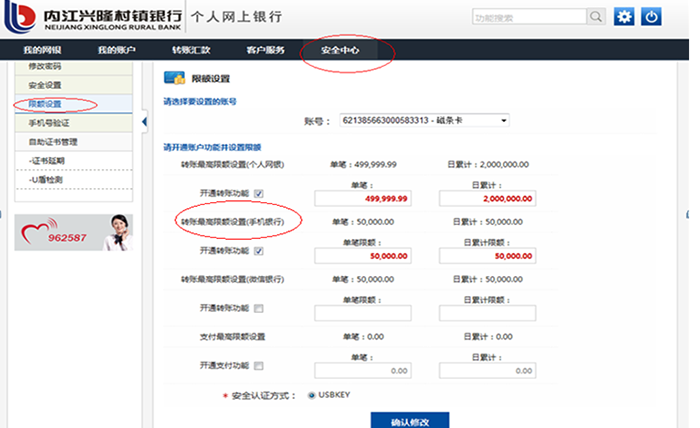
Task: Open the 安全中心 menu tab
Action: pyautogui.click(x=339, y=50)
